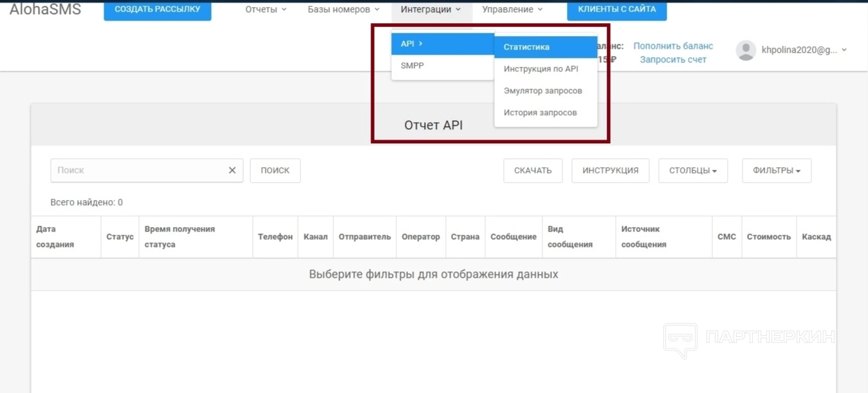The width and height of the screenshot is (868, 393).
Task: Open История запросов menu entry
Action: (546, 113)
